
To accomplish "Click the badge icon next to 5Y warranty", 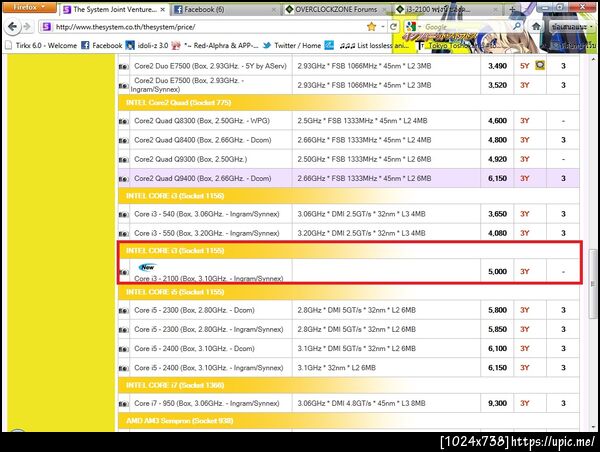I will [540, 65].
